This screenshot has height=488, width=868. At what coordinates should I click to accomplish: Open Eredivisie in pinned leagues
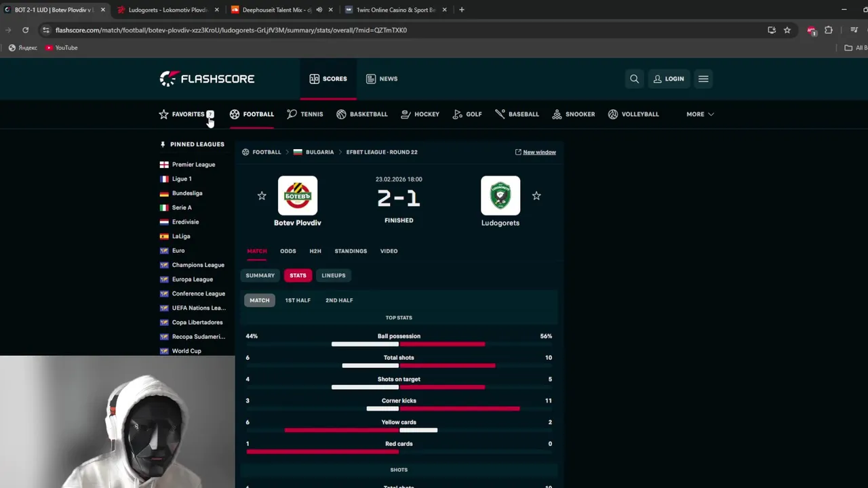click(179, 222)
